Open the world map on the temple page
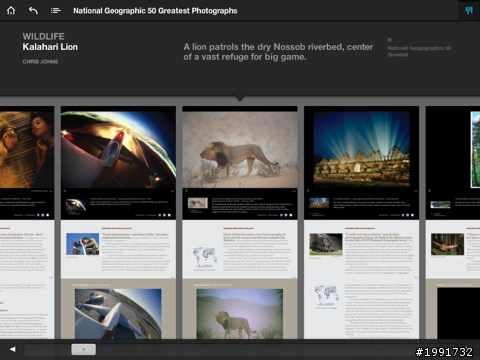This screenshot has width=480, height=360. pos(327,295)
